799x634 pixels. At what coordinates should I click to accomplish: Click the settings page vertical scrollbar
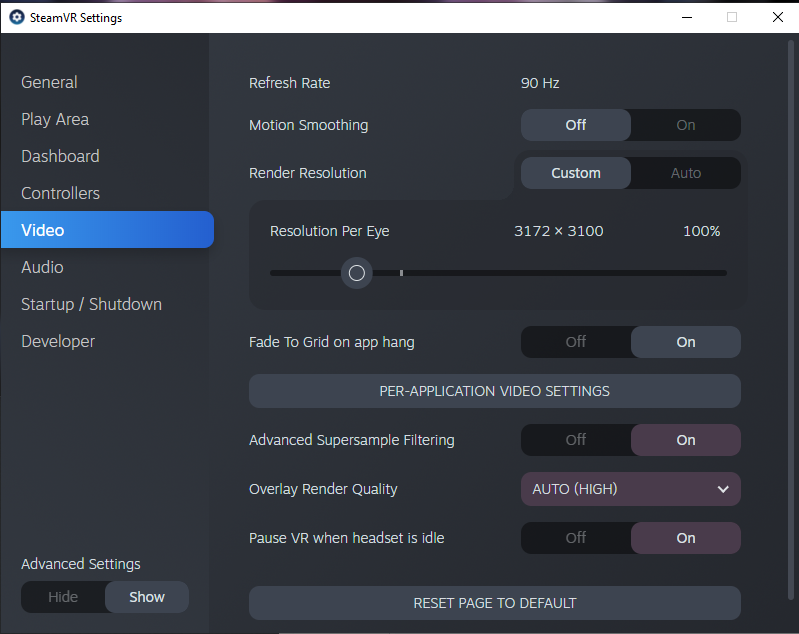click(791, 320)
